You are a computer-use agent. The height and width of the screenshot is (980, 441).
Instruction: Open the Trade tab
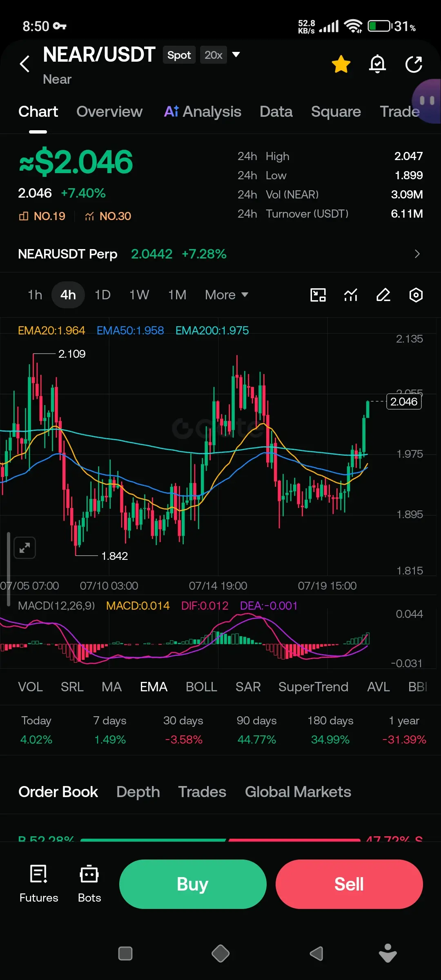400,111
